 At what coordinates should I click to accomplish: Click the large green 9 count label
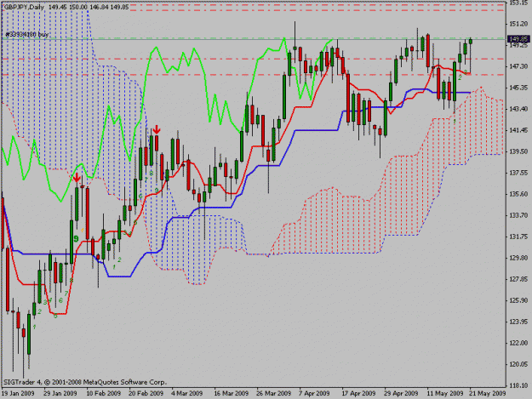pos(77,239)
